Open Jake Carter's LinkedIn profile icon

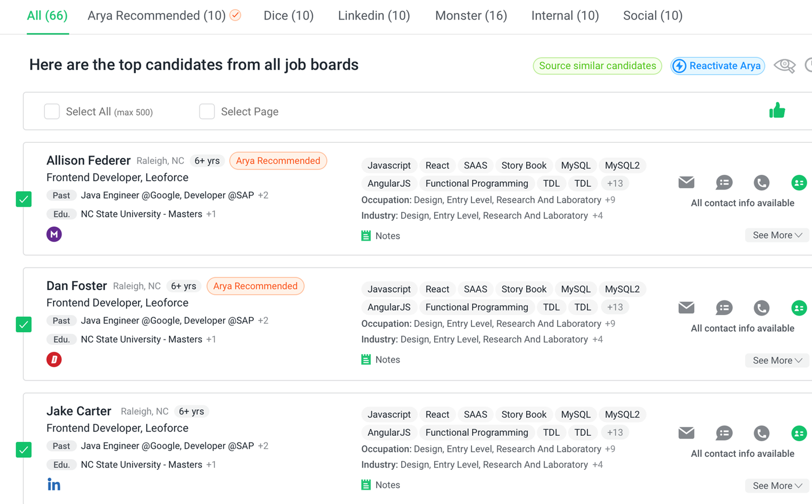click(54, 484)
